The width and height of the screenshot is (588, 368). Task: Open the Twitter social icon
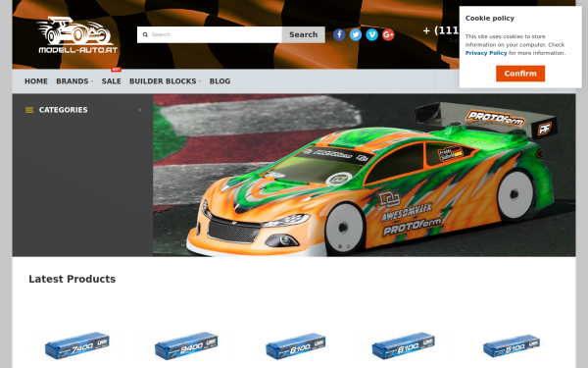(356, 34)
